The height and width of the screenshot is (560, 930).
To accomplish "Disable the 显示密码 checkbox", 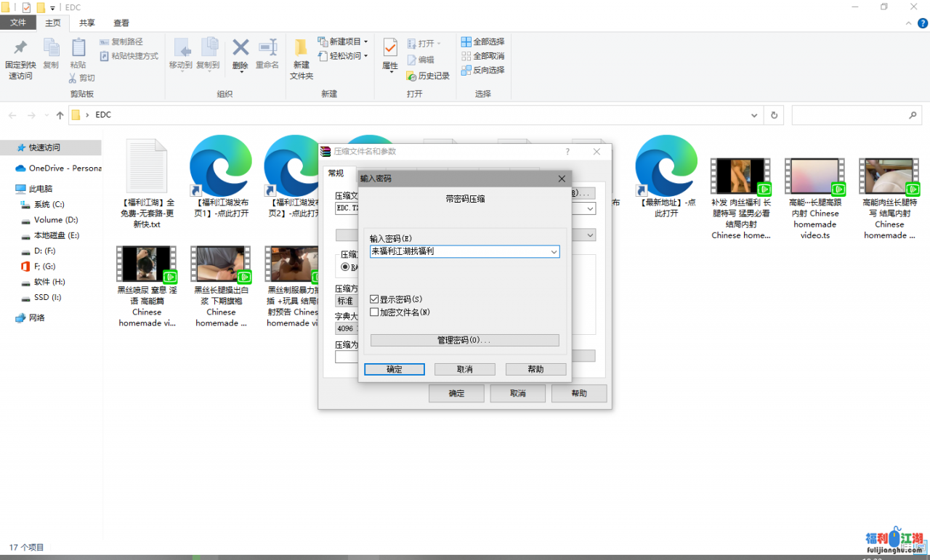I will point(374,299).
